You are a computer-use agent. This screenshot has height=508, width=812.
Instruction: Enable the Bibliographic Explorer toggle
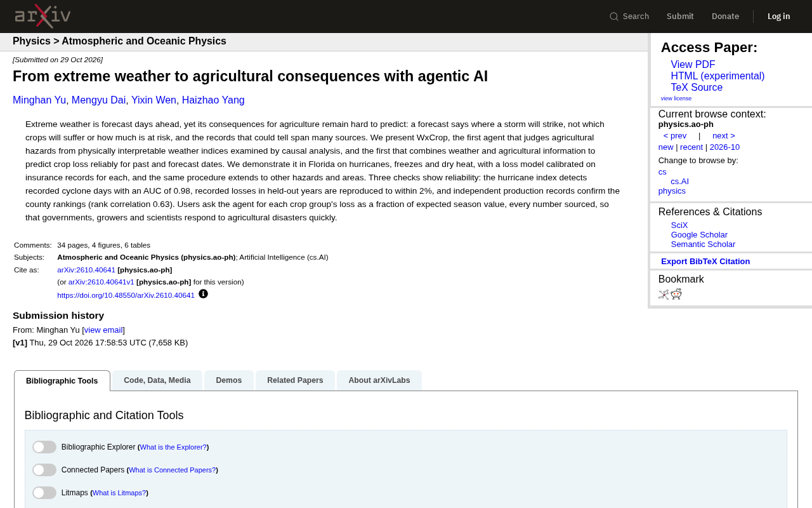[44, 447]
